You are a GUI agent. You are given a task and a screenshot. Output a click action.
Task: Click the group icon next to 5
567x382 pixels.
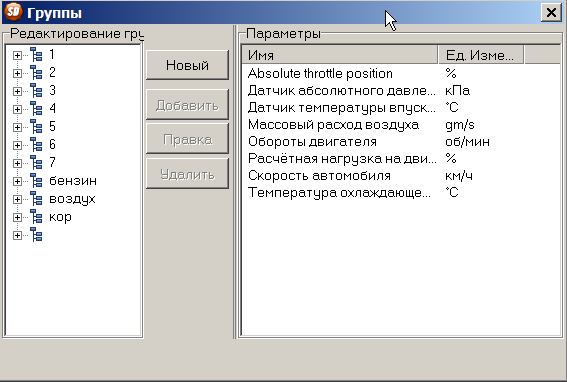coord(36,127)
